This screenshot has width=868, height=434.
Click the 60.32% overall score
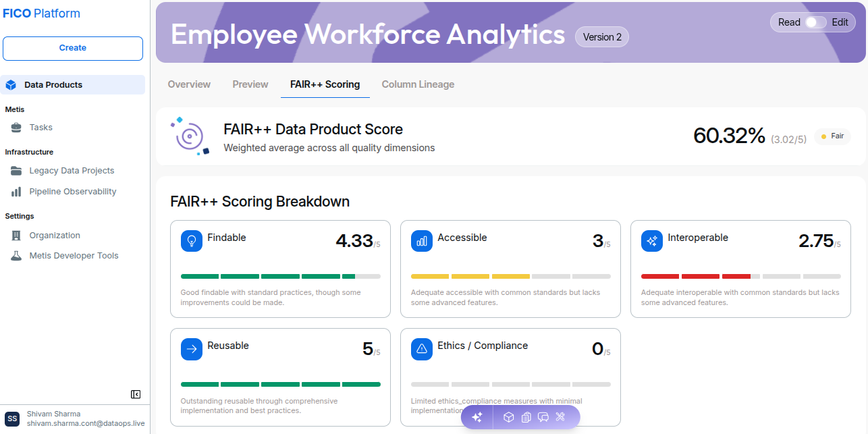coord(729,136)
